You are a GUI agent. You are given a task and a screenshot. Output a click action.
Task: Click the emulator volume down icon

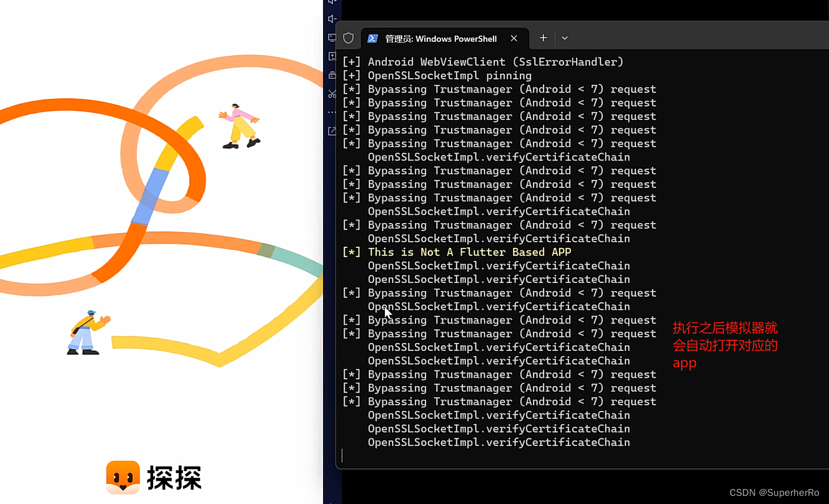[332, 19]
